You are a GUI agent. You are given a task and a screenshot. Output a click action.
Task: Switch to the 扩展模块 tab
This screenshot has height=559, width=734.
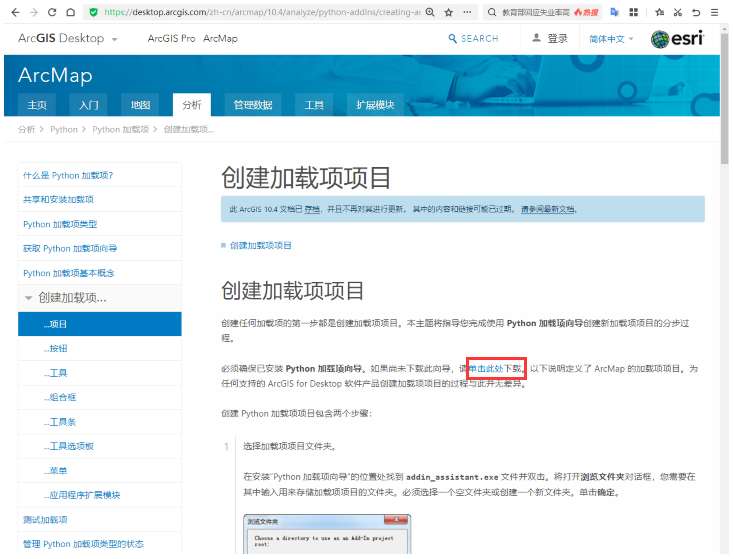point(375,104)
